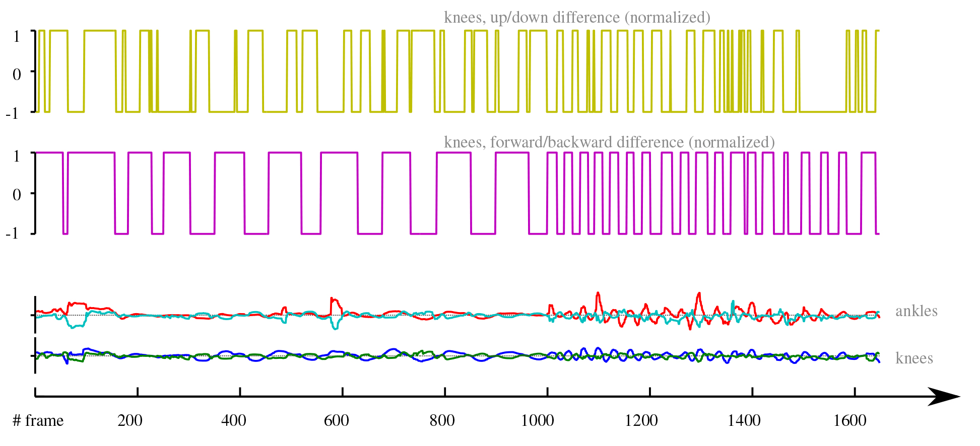Click the frame 1400 axis label
The width and height of the screenshot is (980, 446).
(744, 420)
